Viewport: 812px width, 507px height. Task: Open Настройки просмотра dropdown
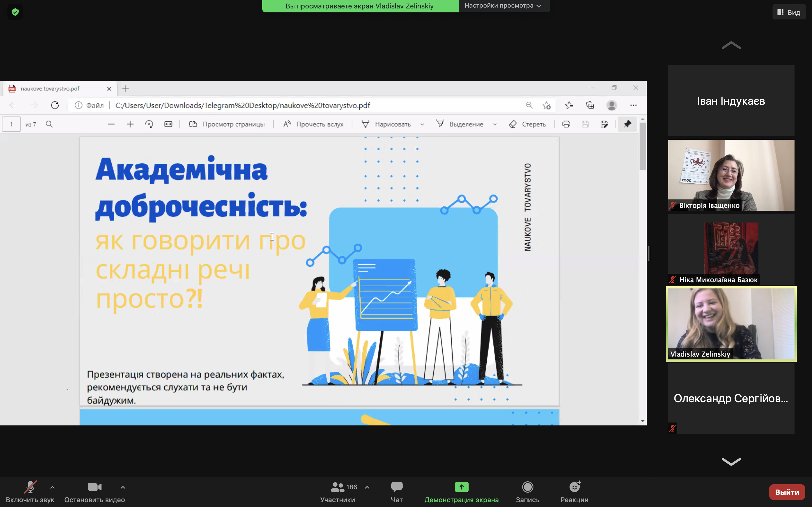(x=503, y=6)
